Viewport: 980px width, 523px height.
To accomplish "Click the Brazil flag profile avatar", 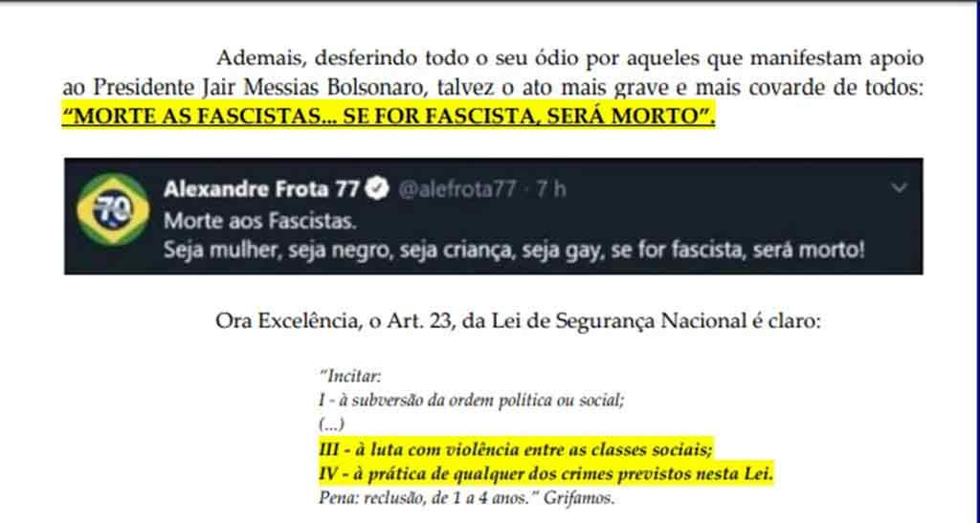I will [x=113, y=209].
